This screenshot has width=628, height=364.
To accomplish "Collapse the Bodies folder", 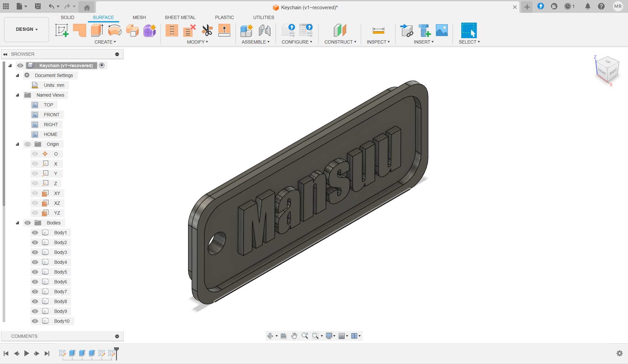I will [x=18, y=223].
